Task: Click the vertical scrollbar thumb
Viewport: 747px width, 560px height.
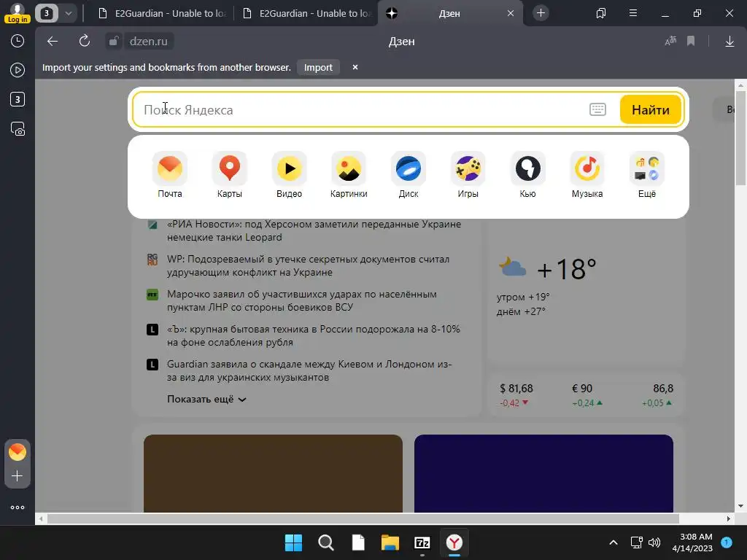Action: 740,138
